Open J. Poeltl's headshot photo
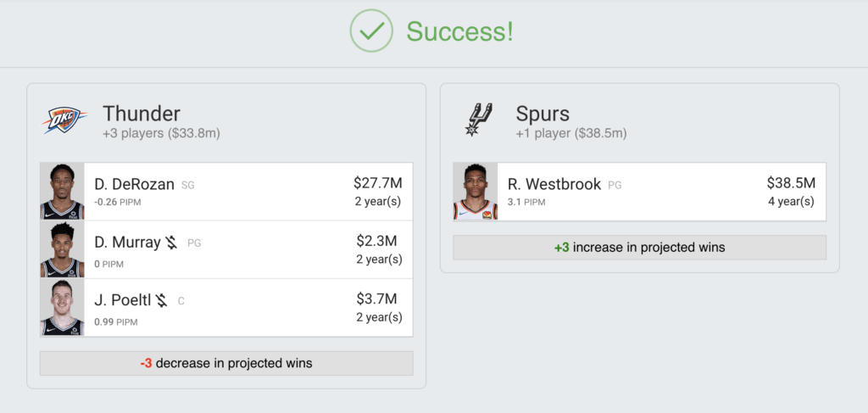Image resolution: width=868 pixels, height=413 pixels. click(x=62, y=307)
